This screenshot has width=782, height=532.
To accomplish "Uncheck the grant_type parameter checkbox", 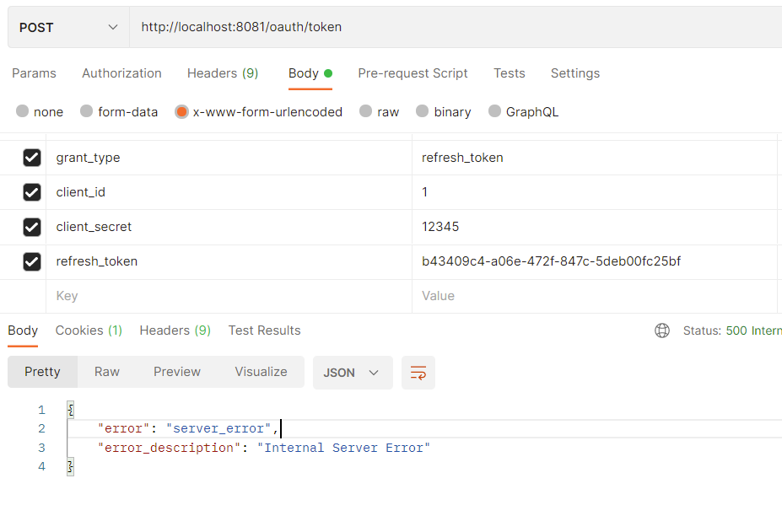I will pyautogui.click(x=32, y=158).
